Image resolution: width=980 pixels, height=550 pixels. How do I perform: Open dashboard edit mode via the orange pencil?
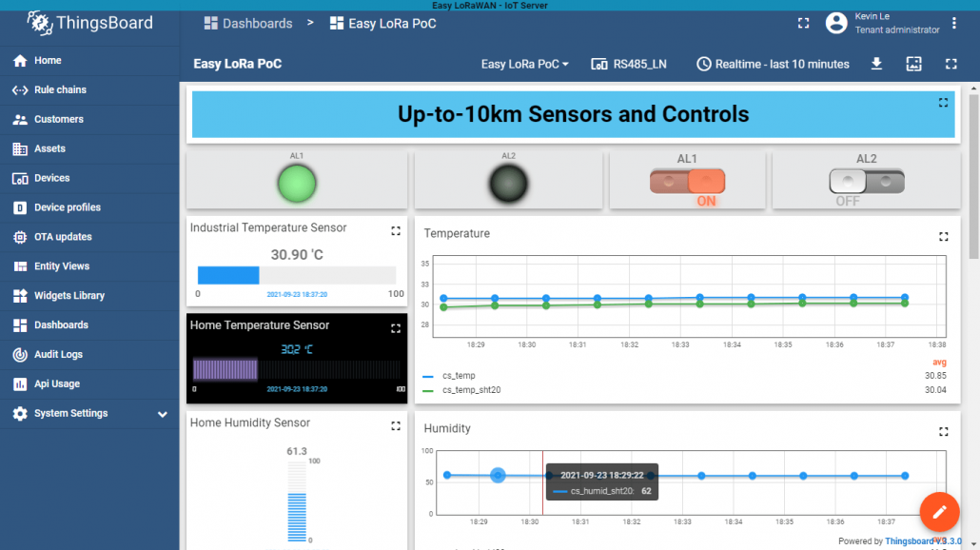939,512
